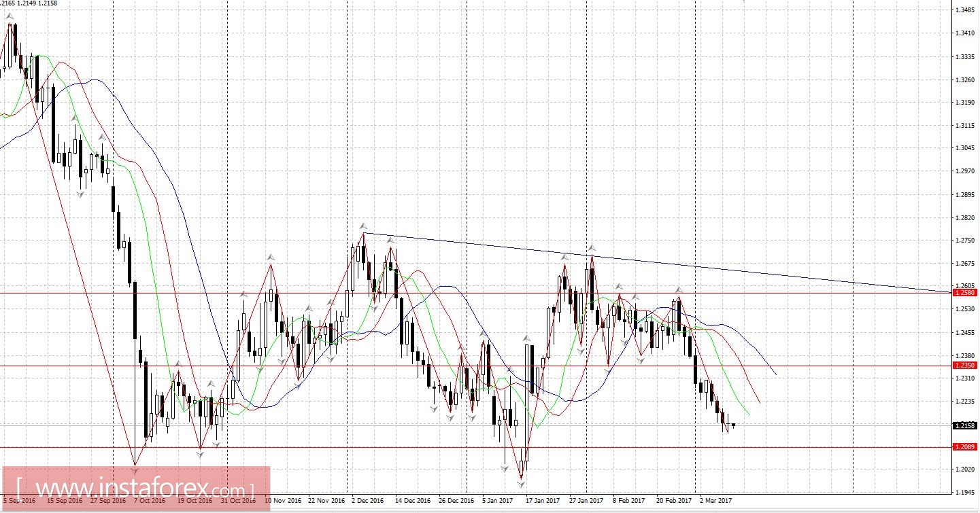Click the 1.2455 price axis value
Viewport: 980px width, 513px height.
[x=966, y=333]
